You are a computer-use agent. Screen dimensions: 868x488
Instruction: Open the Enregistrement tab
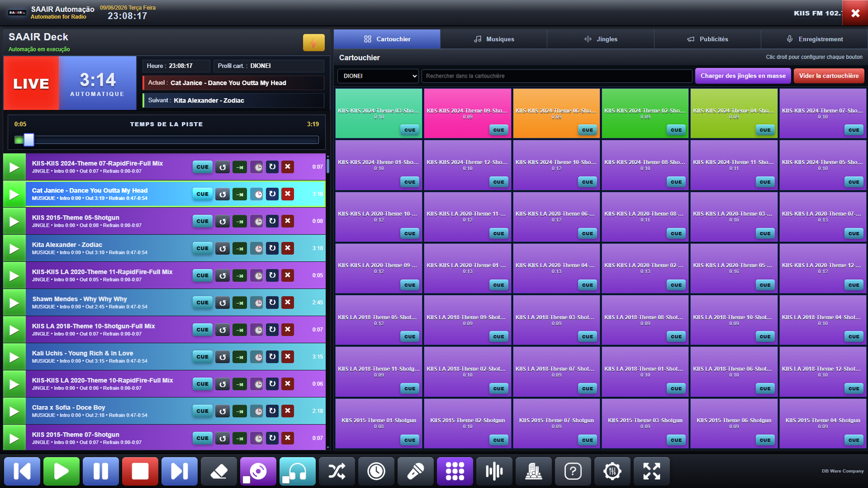click(x=814, y=39)
